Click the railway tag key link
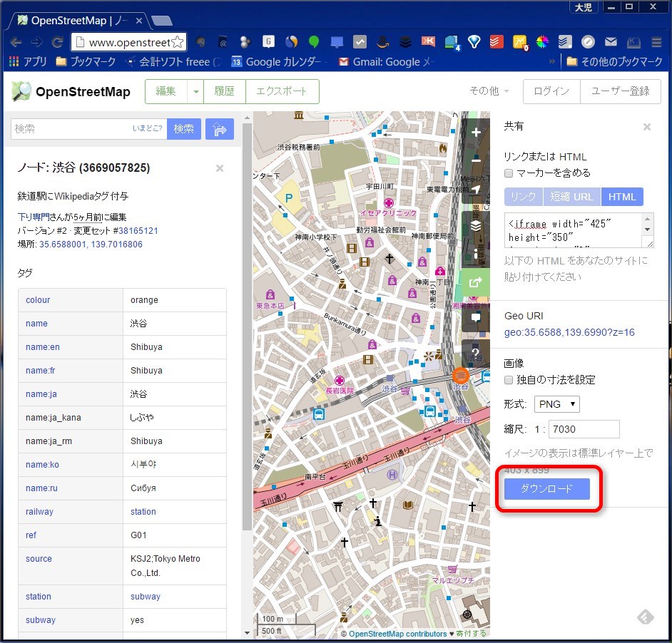 point(39,512)
